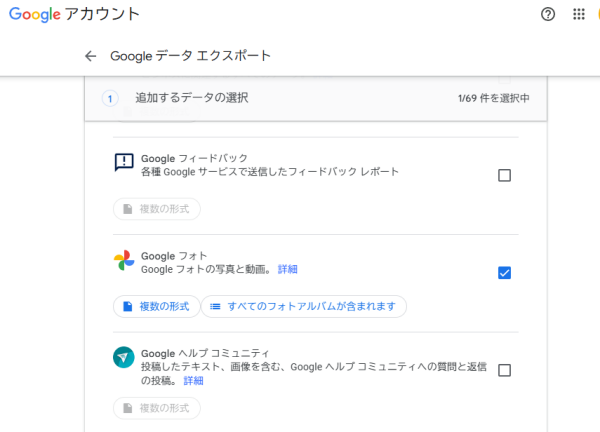Screen dimensions: 600x432
Task: Click the 1/69 件を選択中 status text
Action: click(x=494, y=98)
